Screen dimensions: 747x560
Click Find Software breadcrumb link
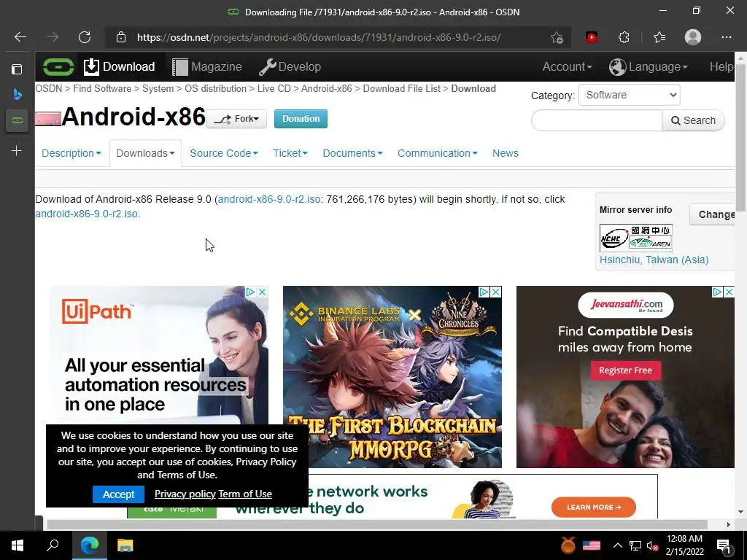pos(102,88)
